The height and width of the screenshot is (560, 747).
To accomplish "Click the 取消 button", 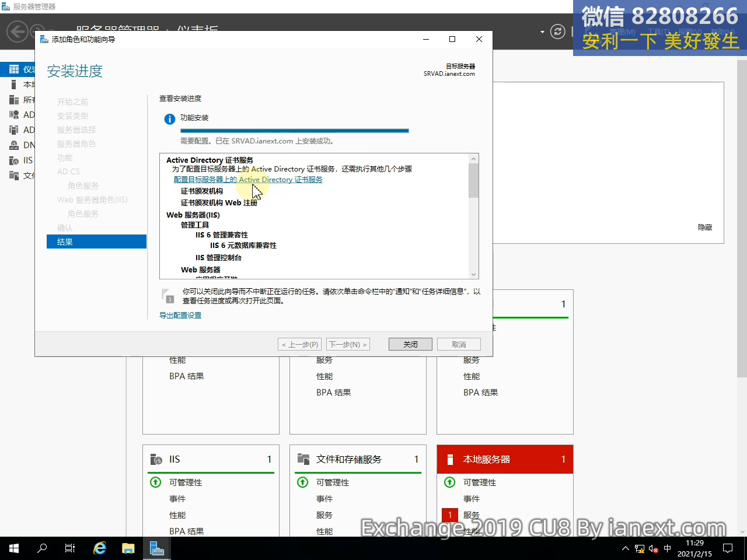I will point(459,344).
